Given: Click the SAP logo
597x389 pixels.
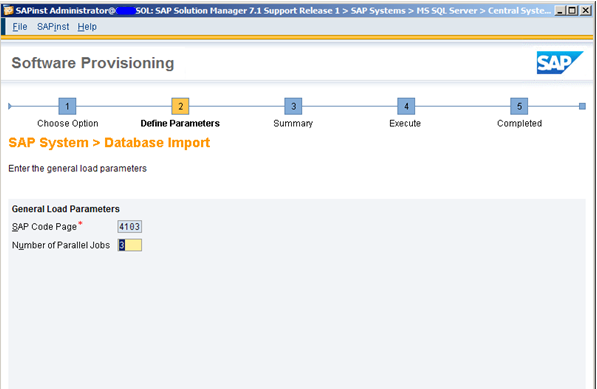Looking at the screenshot, I should pos(560,62).
